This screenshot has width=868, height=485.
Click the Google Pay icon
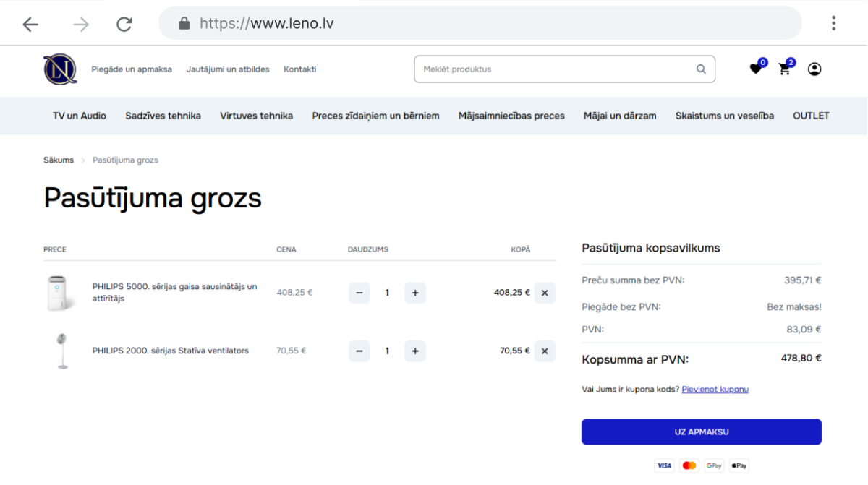pos(714,465)
